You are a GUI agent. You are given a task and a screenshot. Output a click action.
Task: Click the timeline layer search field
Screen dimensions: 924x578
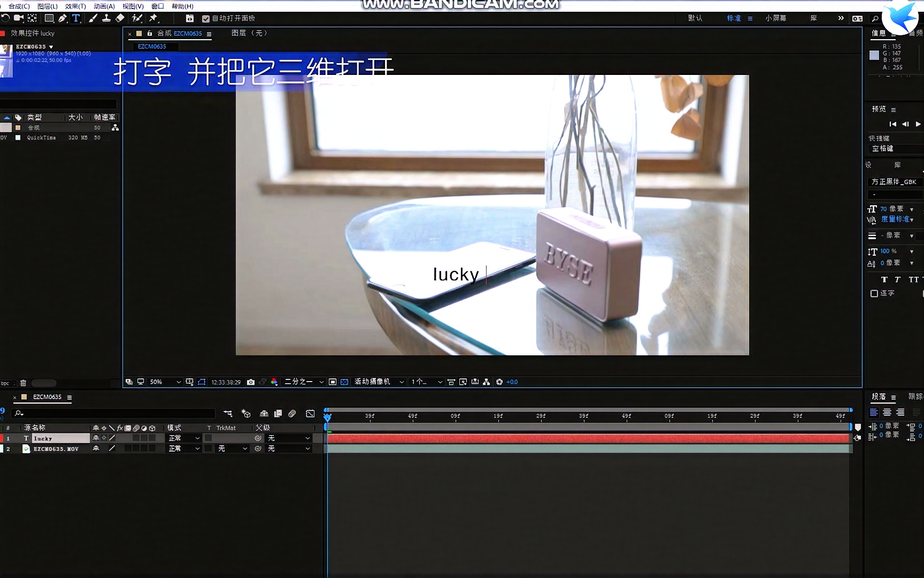pyautogui.click(x=114, y=414)
